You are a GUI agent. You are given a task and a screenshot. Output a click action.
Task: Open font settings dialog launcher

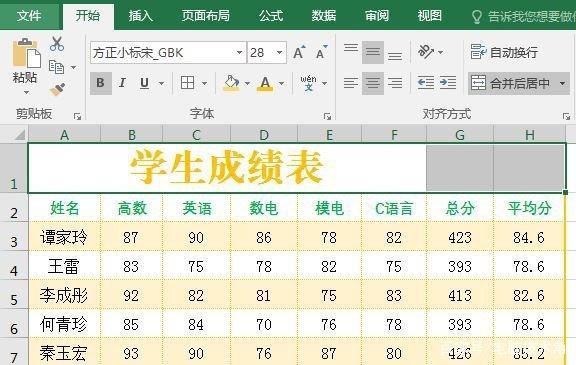[327, 116]
